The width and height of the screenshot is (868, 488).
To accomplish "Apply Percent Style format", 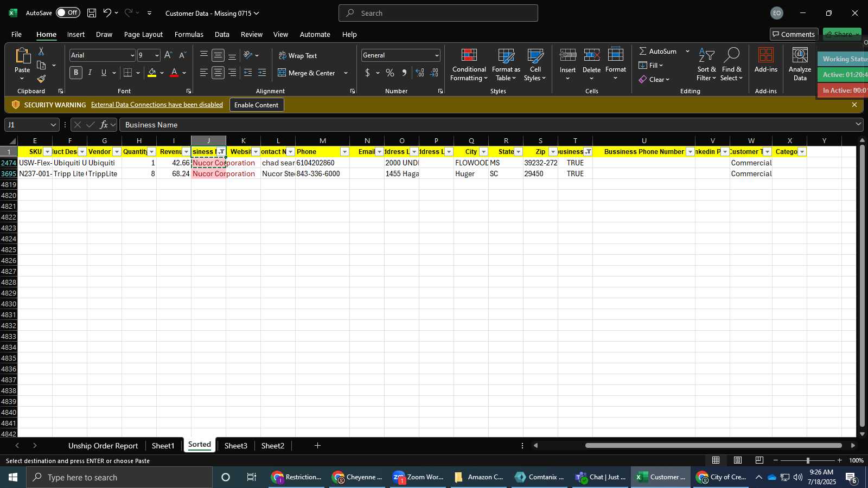I will coord(390,73).
